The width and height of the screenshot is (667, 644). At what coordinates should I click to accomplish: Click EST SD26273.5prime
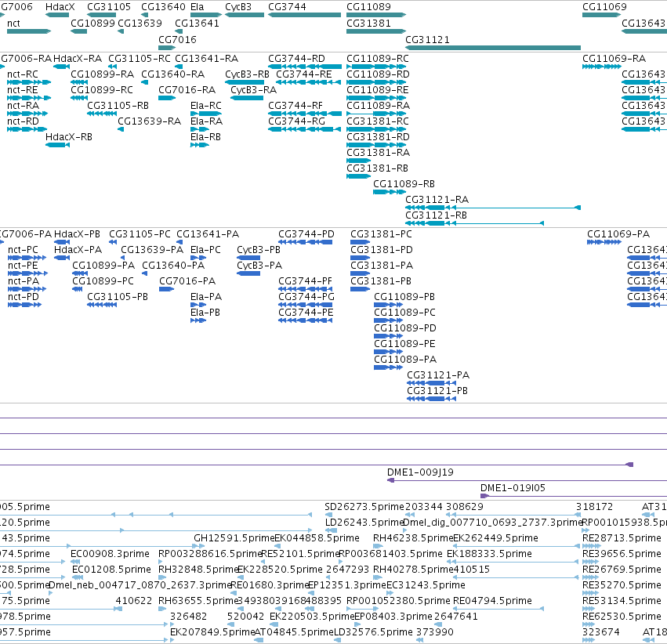coord(364,507)
